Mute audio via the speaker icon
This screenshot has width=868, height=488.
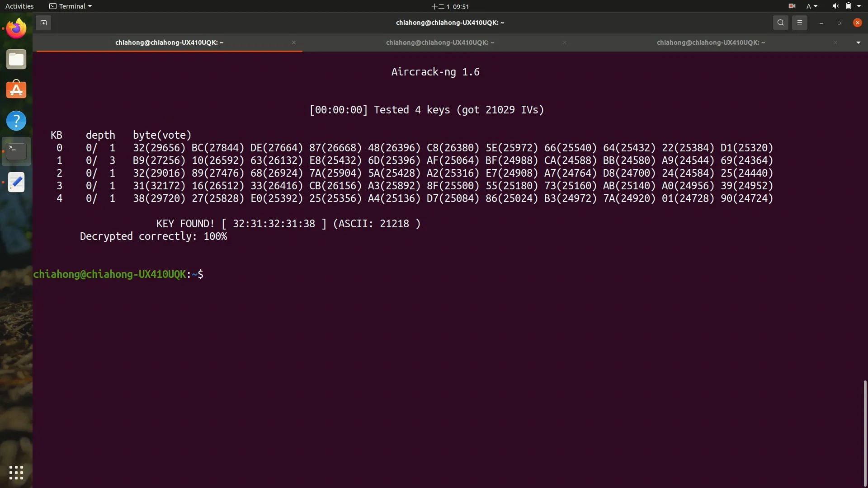pos(834,6)
